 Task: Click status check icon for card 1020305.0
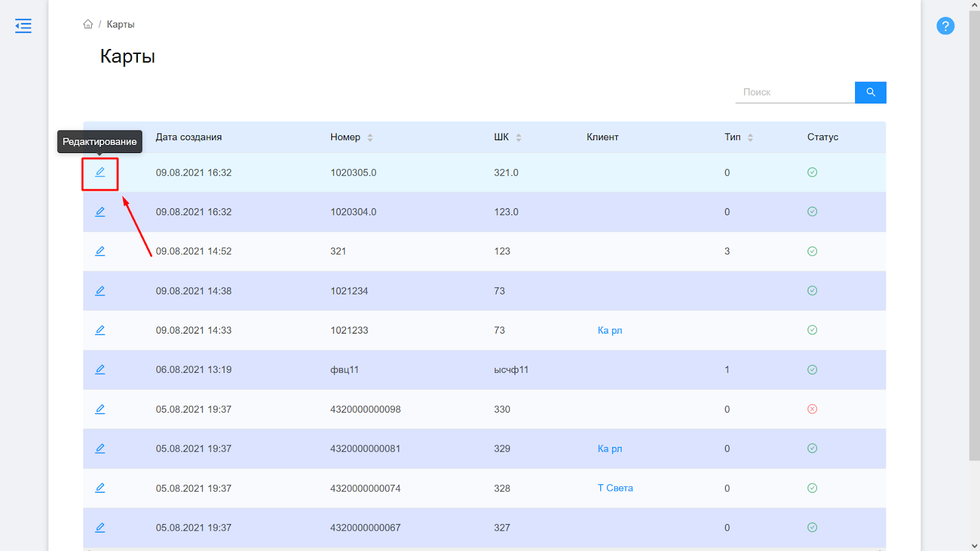[812, 172]
